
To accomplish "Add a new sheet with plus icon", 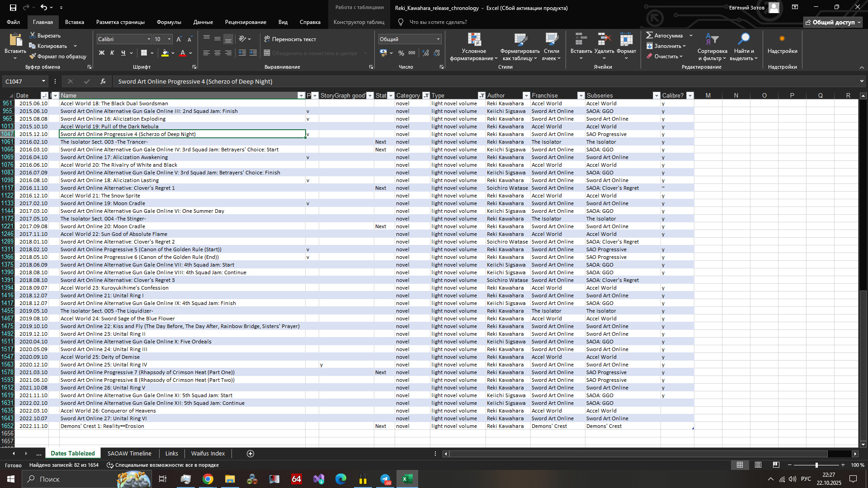I will [250, 454].
